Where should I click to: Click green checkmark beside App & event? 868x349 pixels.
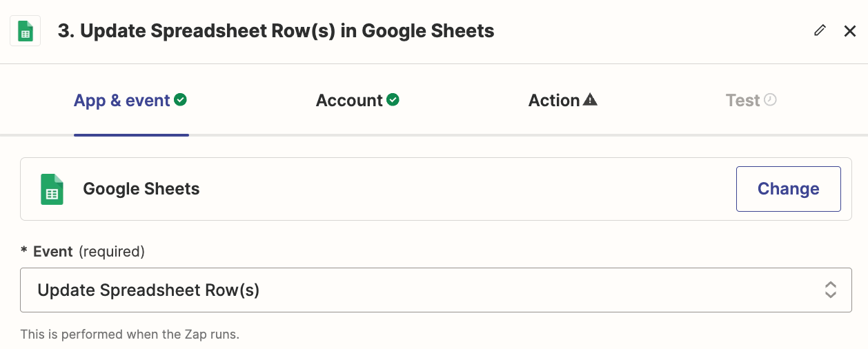pyautogui.click(x=181, y=100)
